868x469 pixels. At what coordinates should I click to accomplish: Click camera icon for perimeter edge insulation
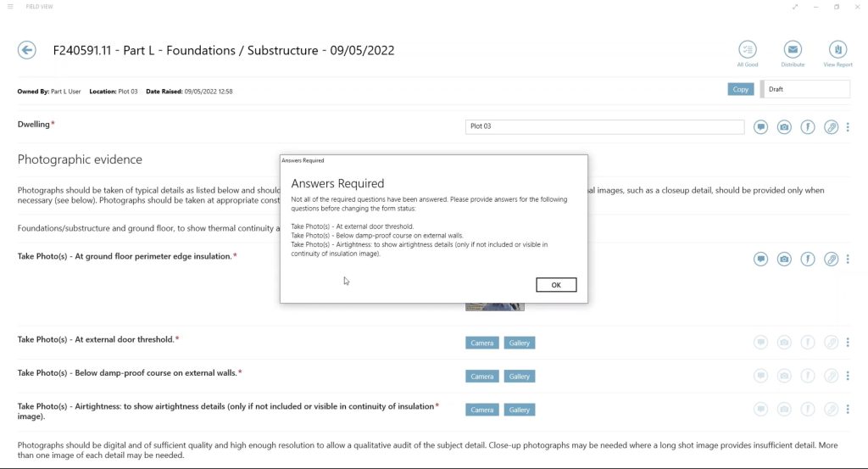(x=784, y=259)
